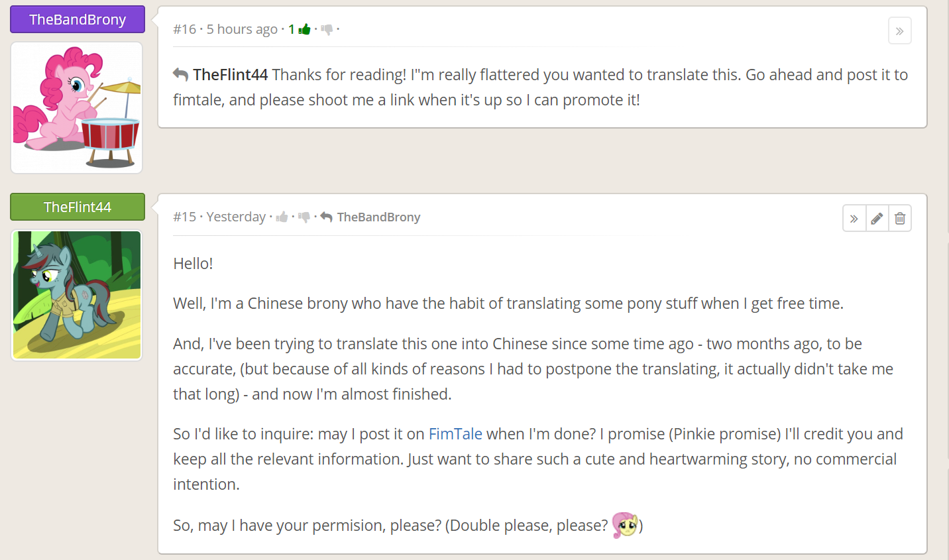Follow the FimTale hyperlink

point(455,434)
